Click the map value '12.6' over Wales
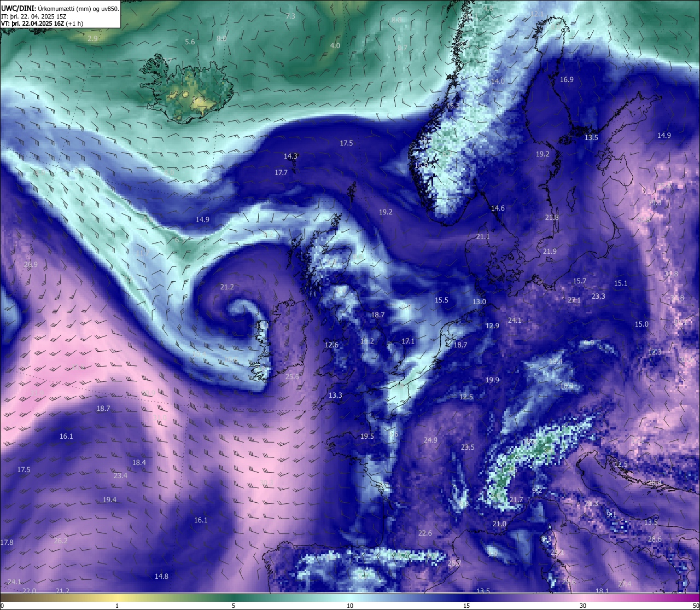This screenshot has width=700, height=610. click(331, 345)
